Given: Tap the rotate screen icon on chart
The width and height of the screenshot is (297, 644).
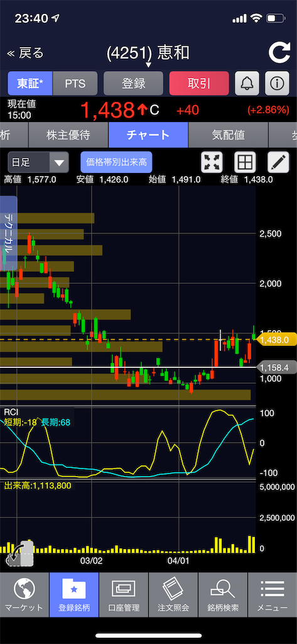Looking at the screenshot, I should coord(19,553).
